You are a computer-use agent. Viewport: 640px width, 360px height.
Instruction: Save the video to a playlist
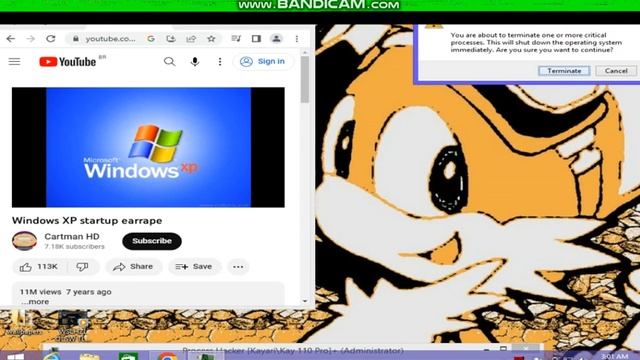click(x=194, y=267)
